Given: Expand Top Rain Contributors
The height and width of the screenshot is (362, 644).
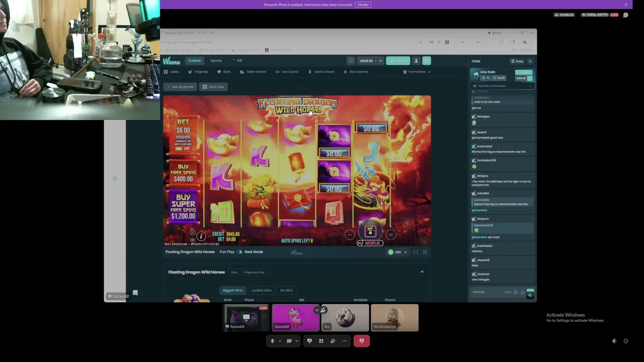Looking at the screenshot, I should [x=502, y=86].
